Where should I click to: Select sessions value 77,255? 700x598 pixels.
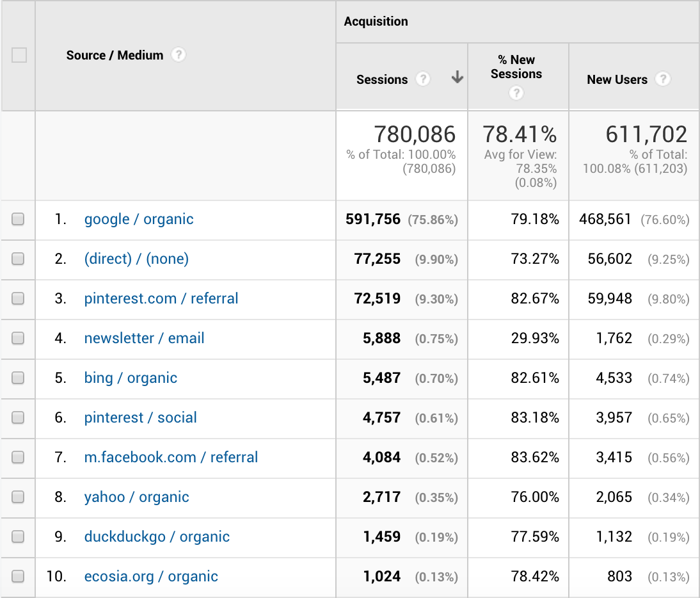(x=378, y=259)
